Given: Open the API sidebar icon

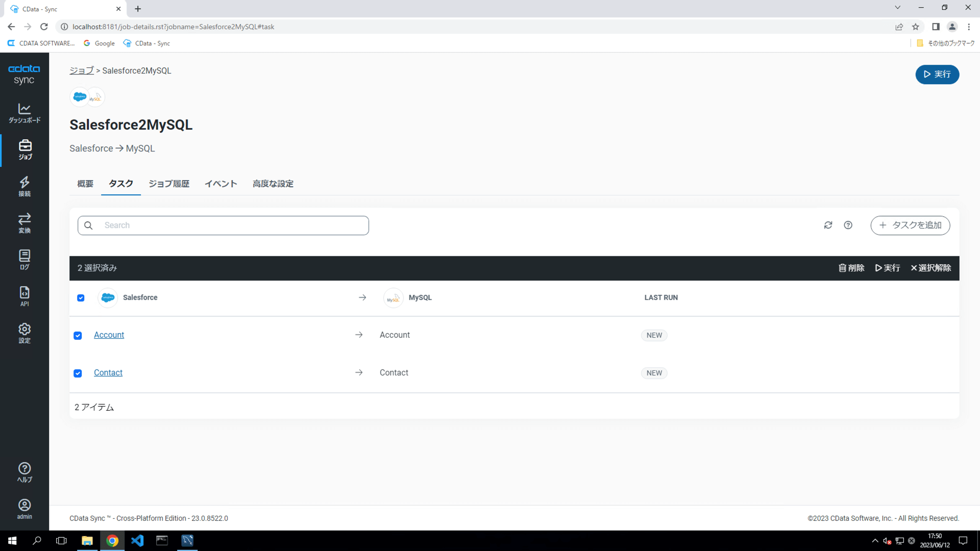Looking at the screenshot, I should (24, 296).
